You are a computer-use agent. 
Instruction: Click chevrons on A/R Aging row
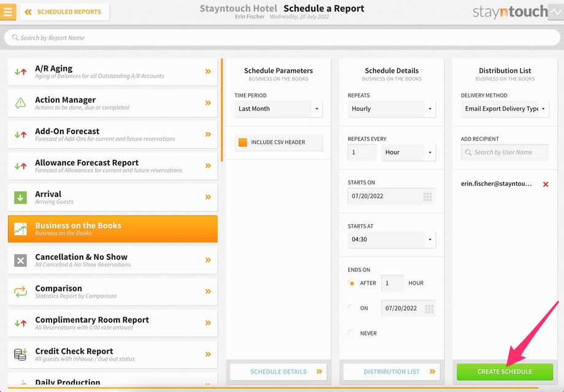tap(208, 72)
